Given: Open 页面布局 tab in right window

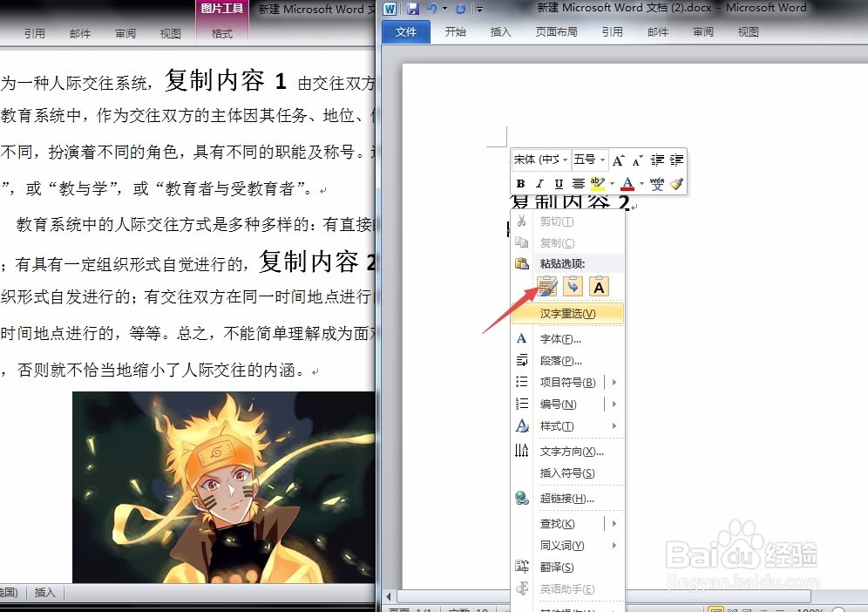Looking at the screenshot, I should [x=556, y=32].
